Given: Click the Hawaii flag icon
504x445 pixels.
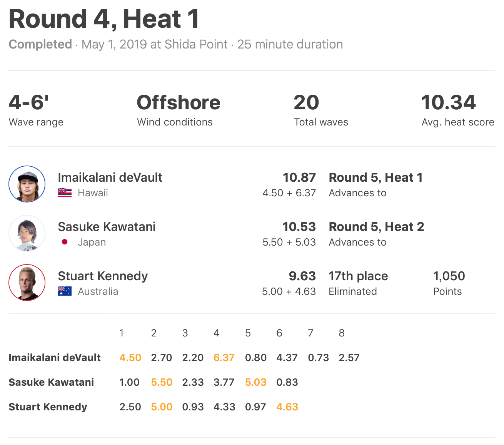Looking at the screenshot, I should [65, 193].
